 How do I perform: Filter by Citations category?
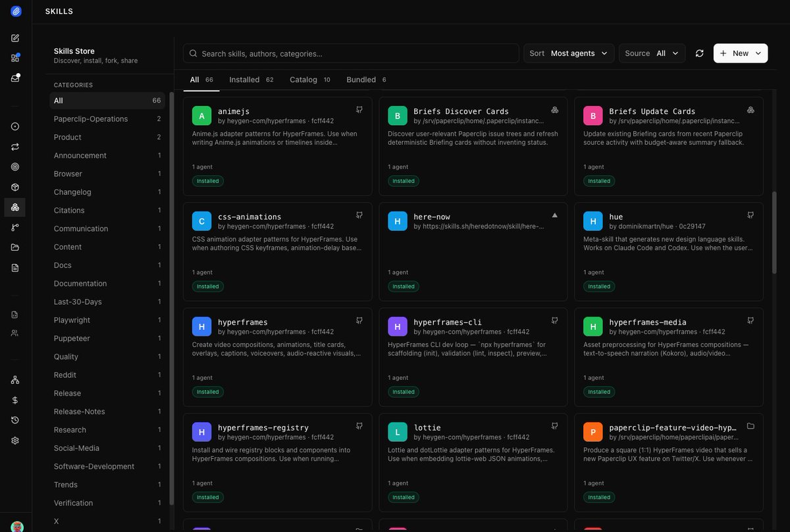[x=107, y=210]
